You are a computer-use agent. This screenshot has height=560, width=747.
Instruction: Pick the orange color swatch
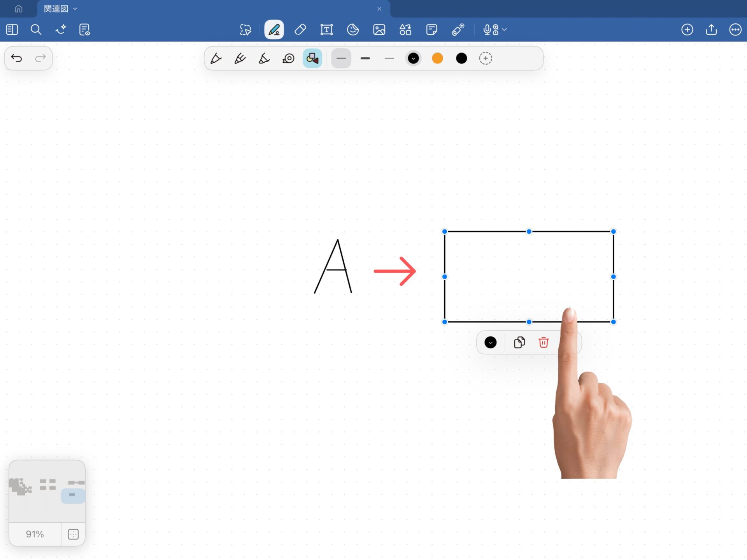[x=437, y=58]
